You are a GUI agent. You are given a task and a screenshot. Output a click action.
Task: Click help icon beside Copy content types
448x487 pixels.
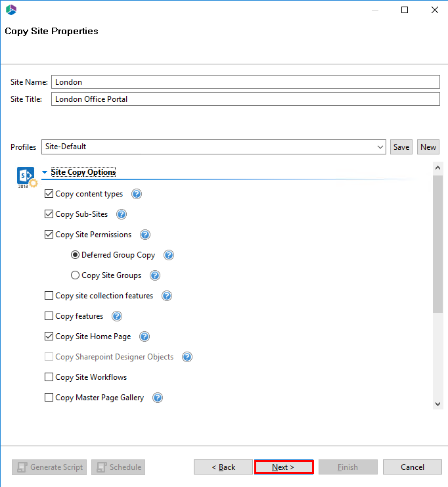tap(137, 194)
